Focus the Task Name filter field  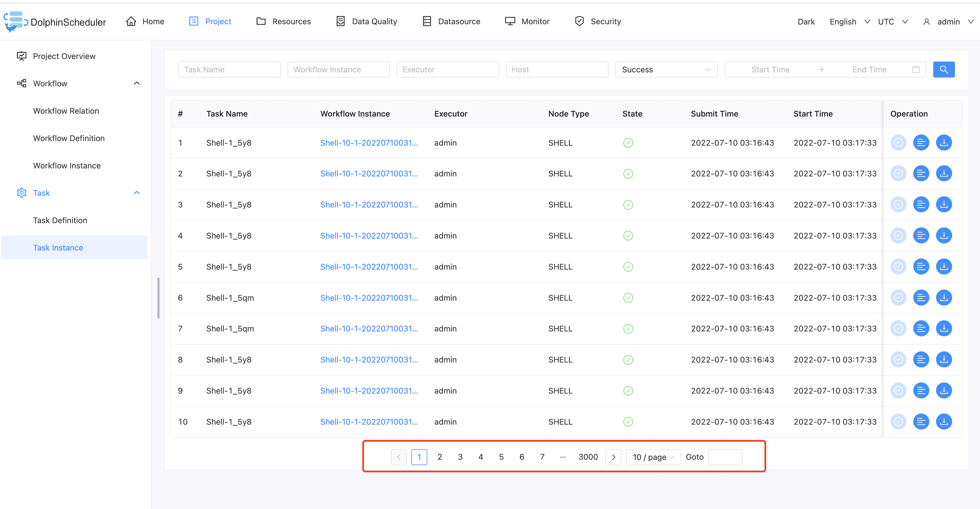[x=229, y=70]
